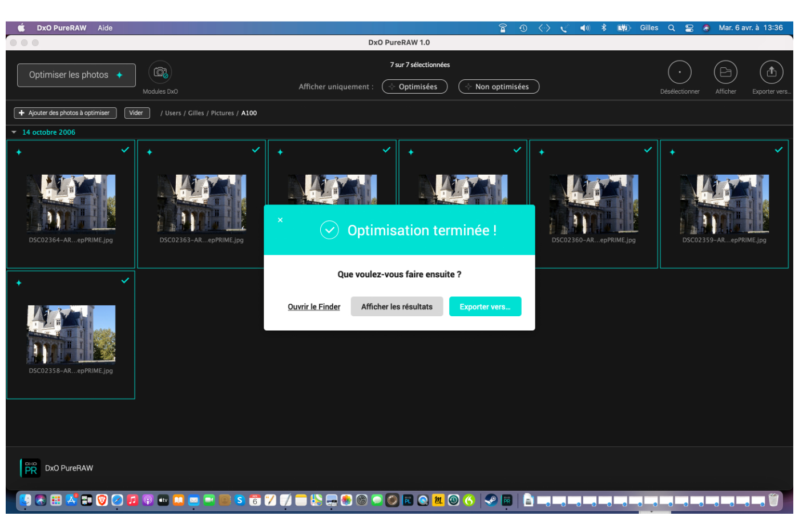Open Apple TV from the Dock
Viewport: 799px width, 532px height.
(163, 500)
